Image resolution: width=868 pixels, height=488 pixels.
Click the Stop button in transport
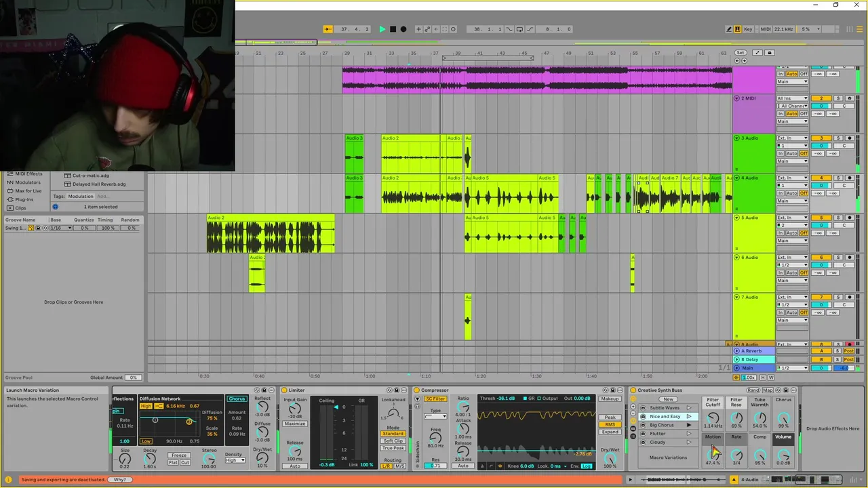[393, 29]
